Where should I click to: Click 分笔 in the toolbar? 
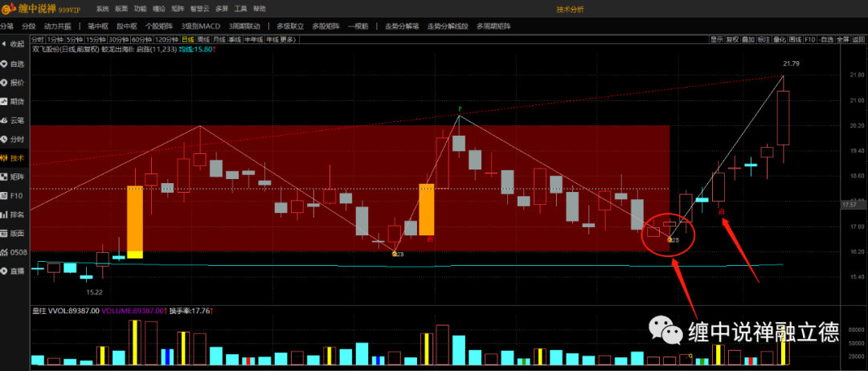pyautogui.click(x=6, y=26)
